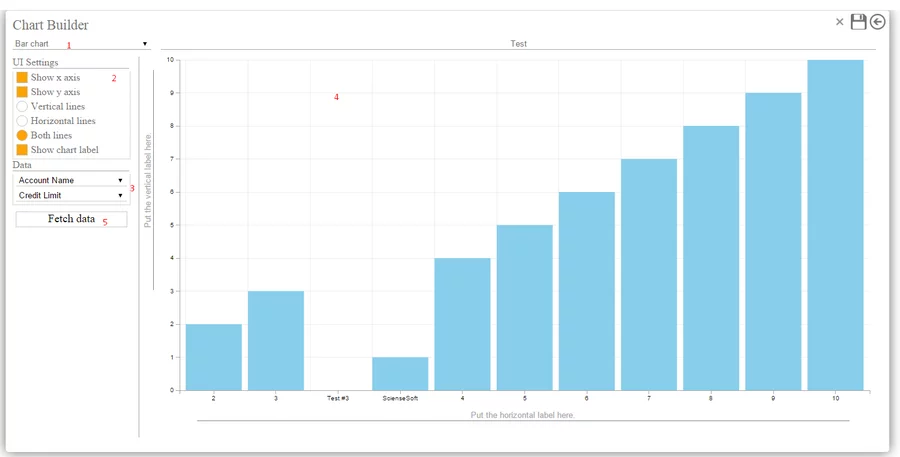The width and height of the screenshot is (900, 457).
Task: Click the bar above ScienseSoft label
Action: 400,374
